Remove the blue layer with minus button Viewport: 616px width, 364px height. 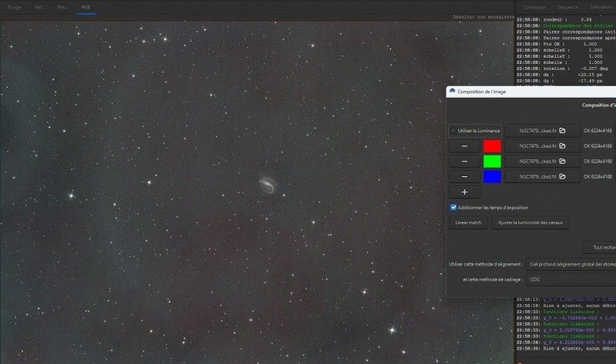pyautogui.click(x=464, y=176)
